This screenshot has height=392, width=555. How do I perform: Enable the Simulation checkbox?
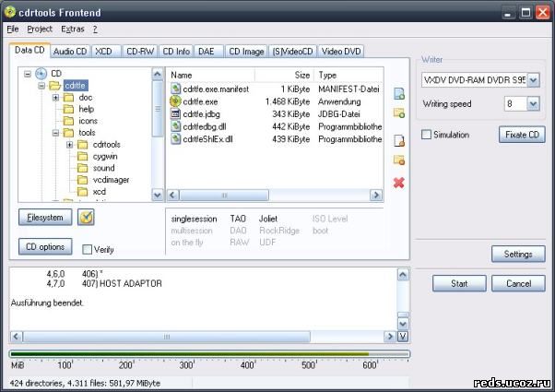tap(427, 135)
